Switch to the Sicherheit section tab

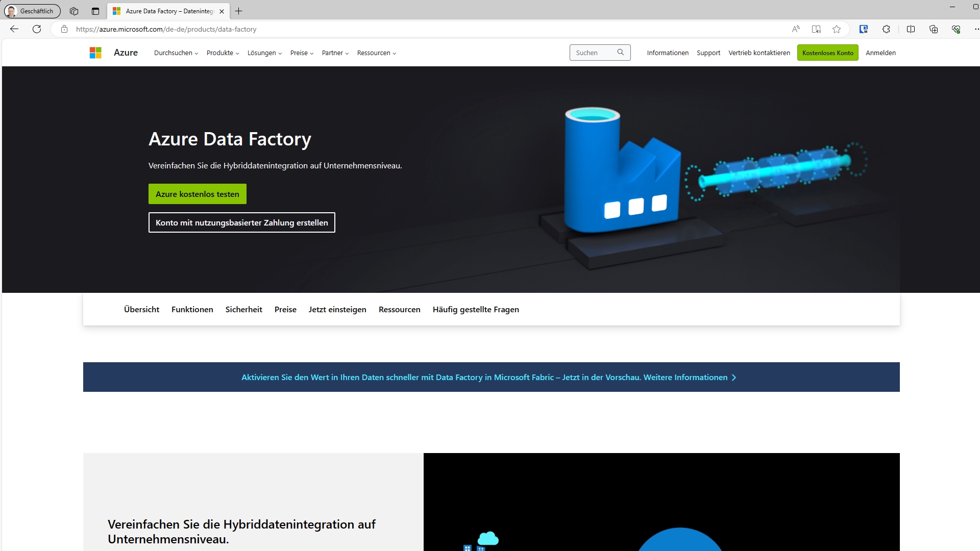[x=243, y=309]
